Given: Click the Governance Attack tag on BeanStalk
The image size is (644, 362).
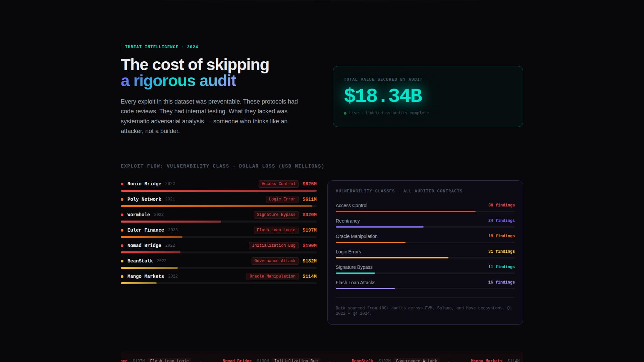Looking at the screenshot, I should 275,261.
